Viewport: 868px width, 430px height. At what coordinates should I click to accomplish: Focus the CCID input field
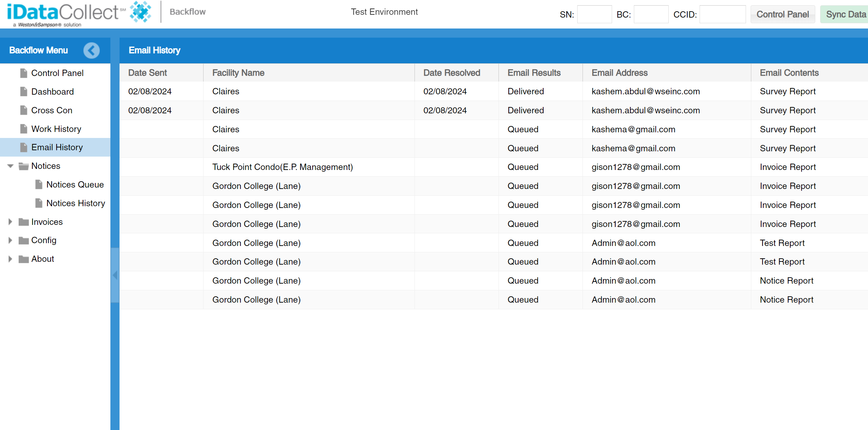tap(722, 14)
